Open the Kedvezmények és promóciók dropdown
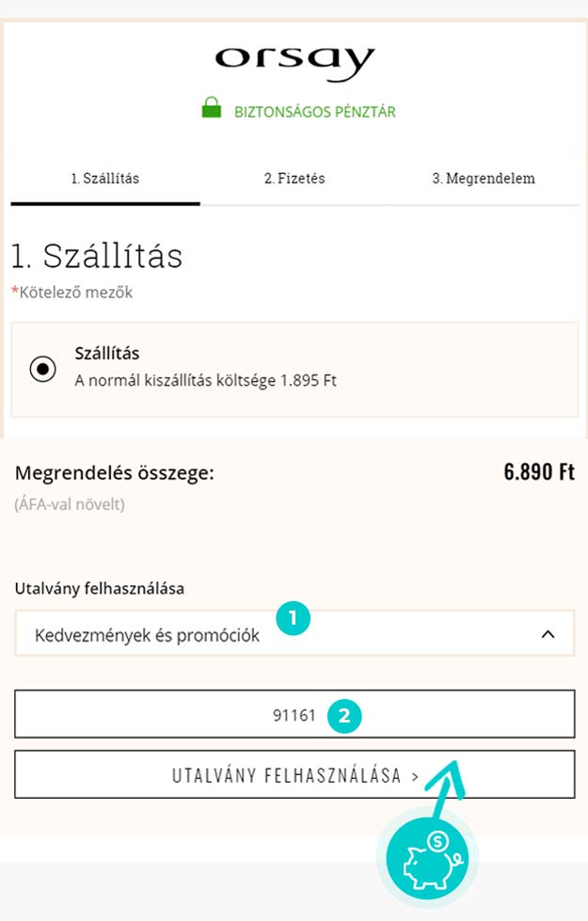Viewport: 588px width, 921px height. 294,633
